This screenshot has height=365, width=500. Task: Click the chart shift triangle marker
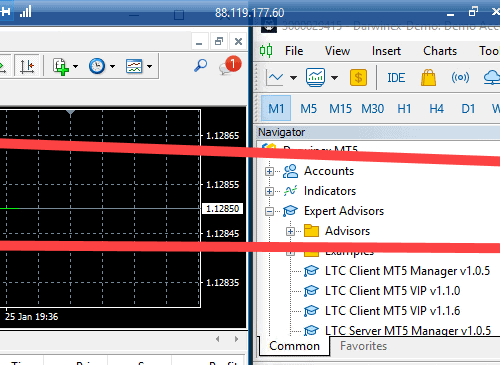(70, 113)
